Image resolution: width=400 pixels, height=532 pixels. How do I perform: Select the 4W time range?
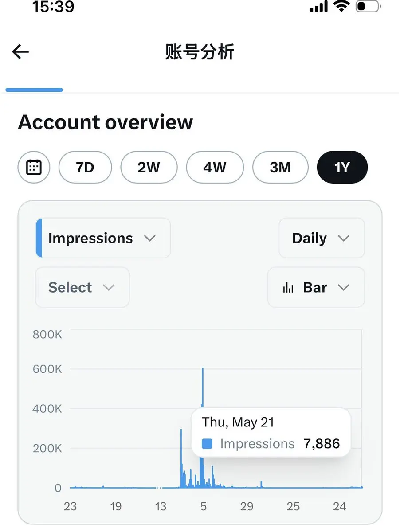click(x=215, y=168)
